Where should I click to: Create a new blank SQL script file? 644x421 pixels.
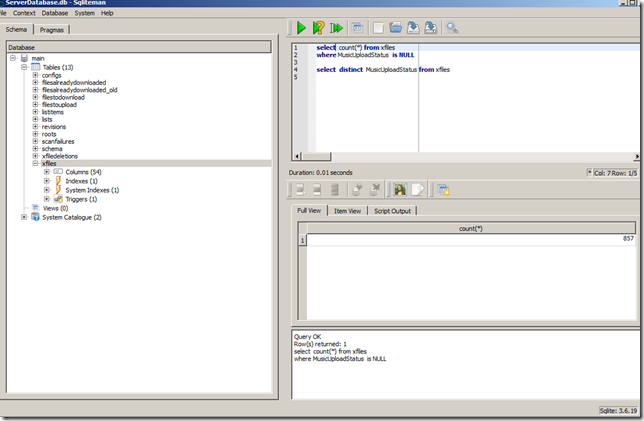click(x=378, y=28)
